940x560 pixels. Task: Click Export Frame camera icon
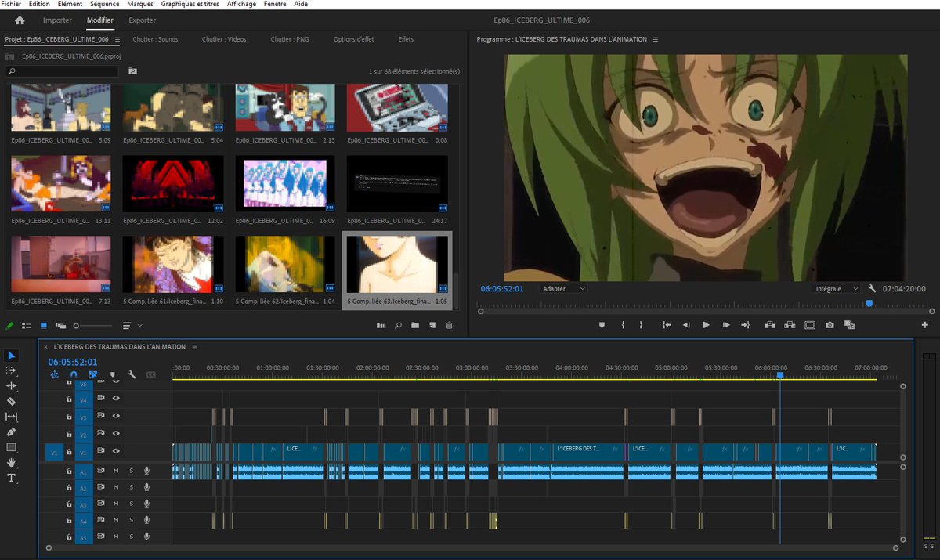coord(830,324)
